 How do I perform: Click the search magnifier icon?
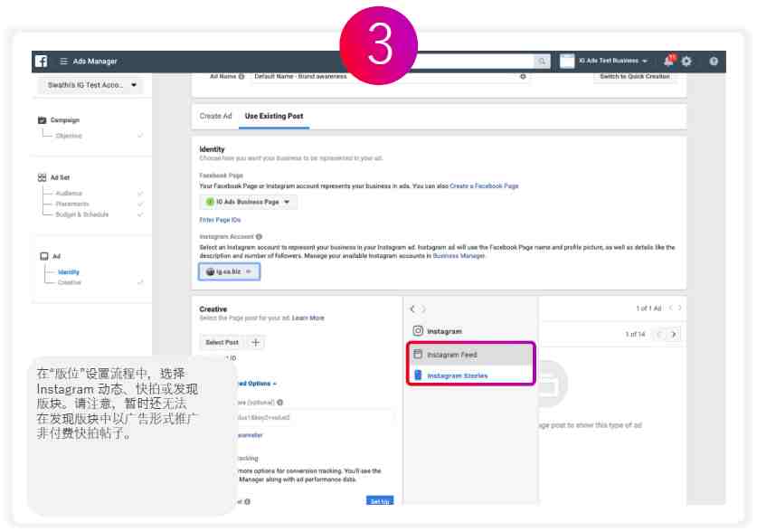coord(542,61)
